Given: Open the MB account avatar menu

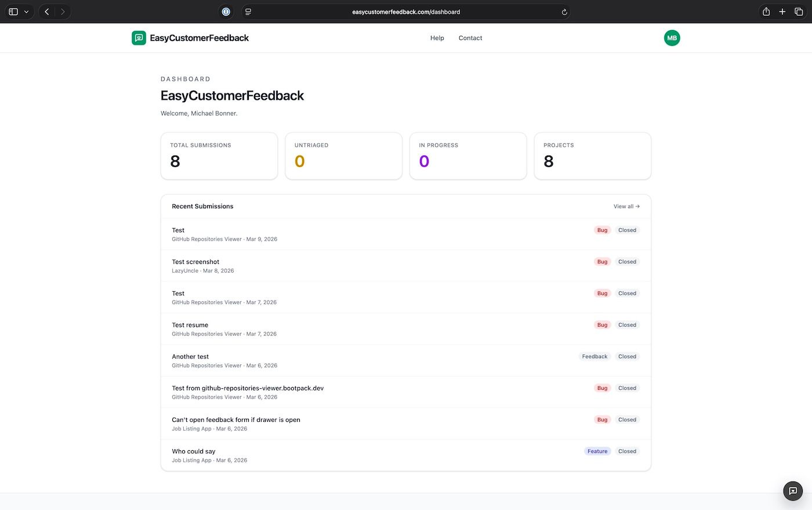Looking at the screenshot, I should click(672, 38).
